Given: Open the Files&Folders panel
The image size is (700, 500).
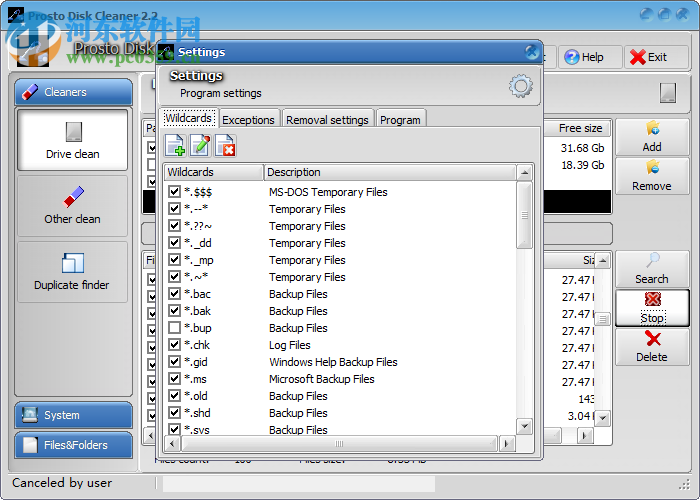Looking at the screenshot, I should tap(74, 445).
